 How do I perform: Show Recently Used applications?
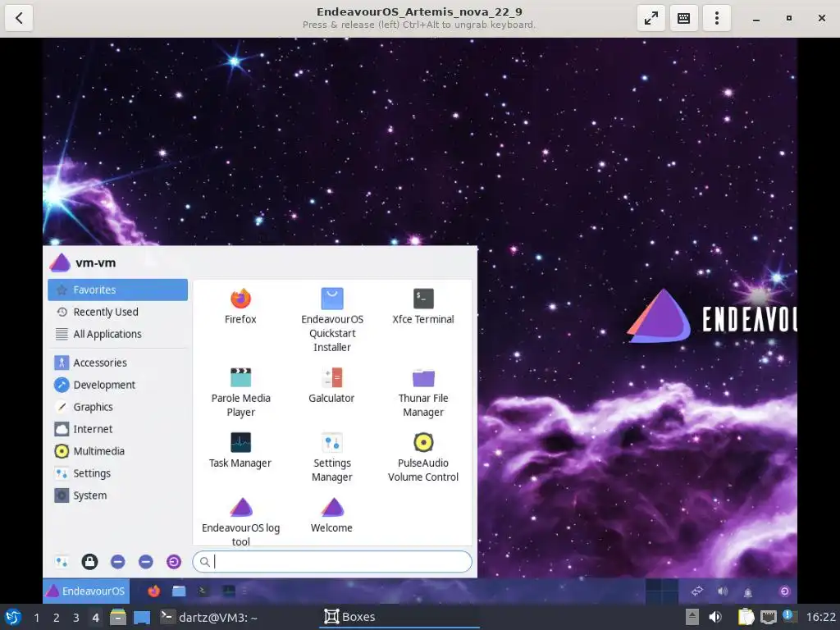tap(118, 312)
